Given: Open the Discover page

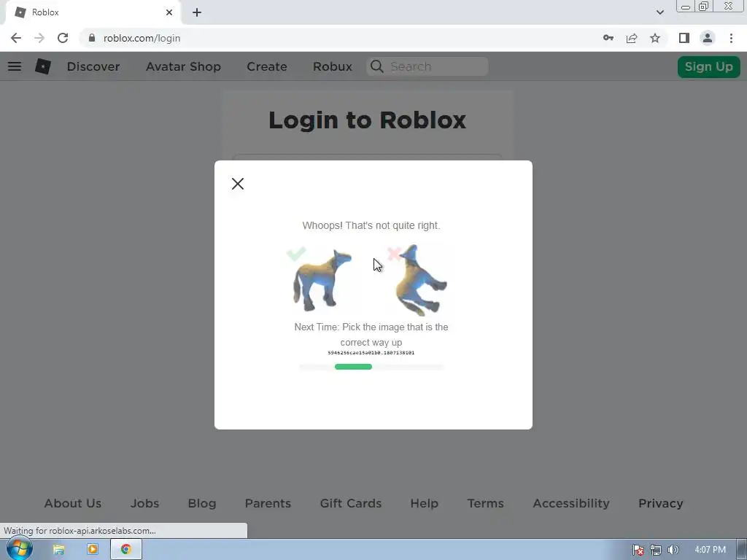Looking at the screenshot, I should click(x=93, y=66).
